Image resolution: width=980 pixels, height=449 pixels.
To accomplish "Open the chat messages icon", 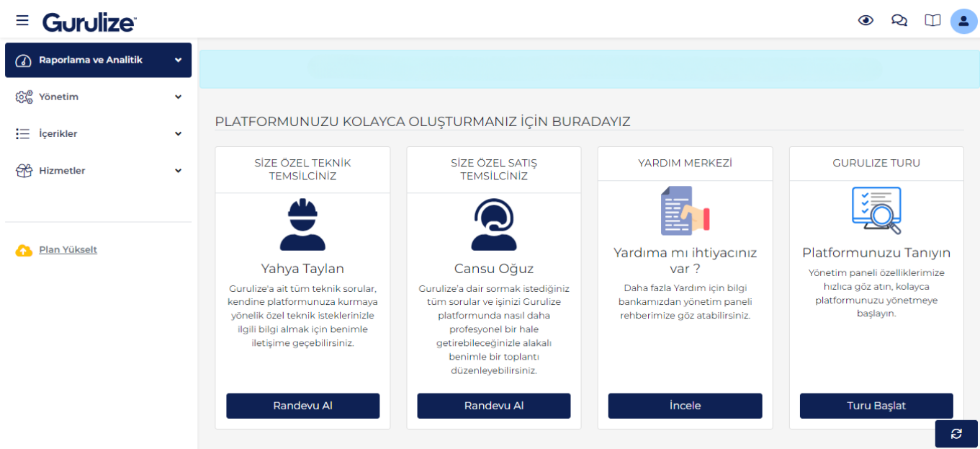I will pos(899,20).
